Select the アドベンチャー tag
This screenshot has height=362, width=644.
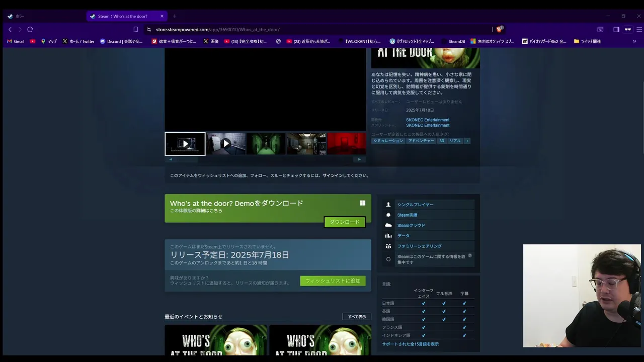click(x=421, y=141)
